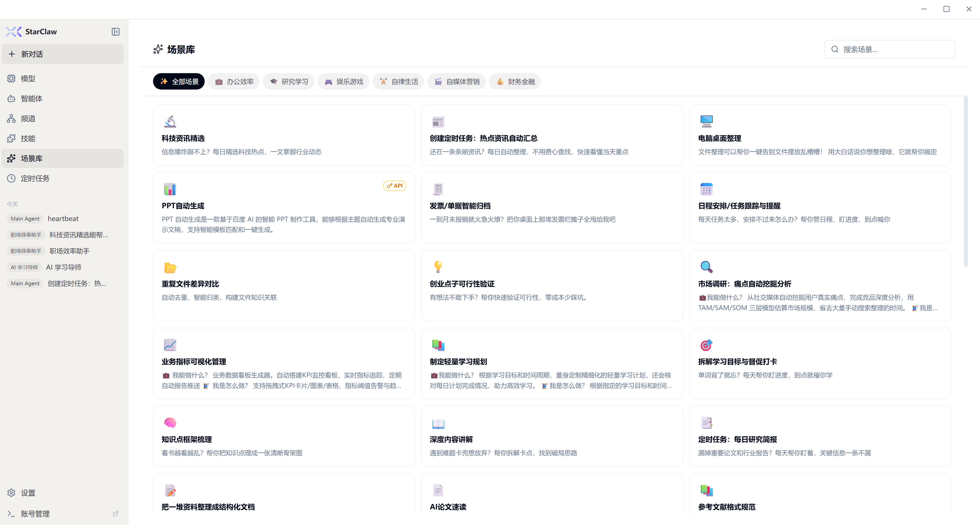
Task: Switch to the 办公效率 category tab
Action: coord(234,81)
